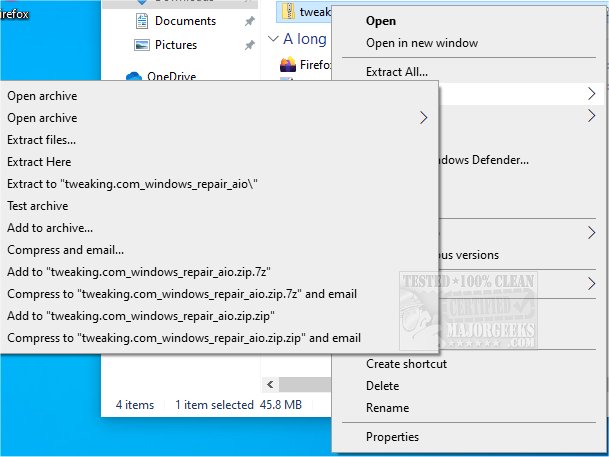Select Add to tweaking.com_windows_repair_aio.zip.7z
The width and height of the screenshot is (609, 457).
[139, 272]
